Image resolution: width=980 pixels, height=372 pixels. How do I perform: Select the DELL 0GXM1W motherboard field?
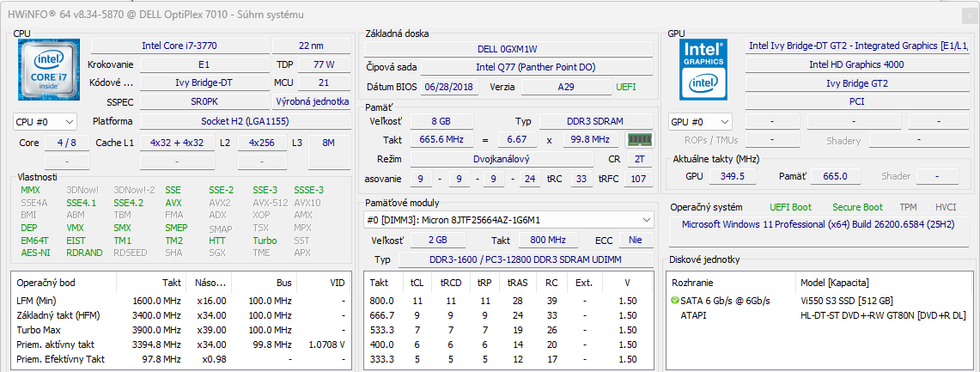pos(507,49)
